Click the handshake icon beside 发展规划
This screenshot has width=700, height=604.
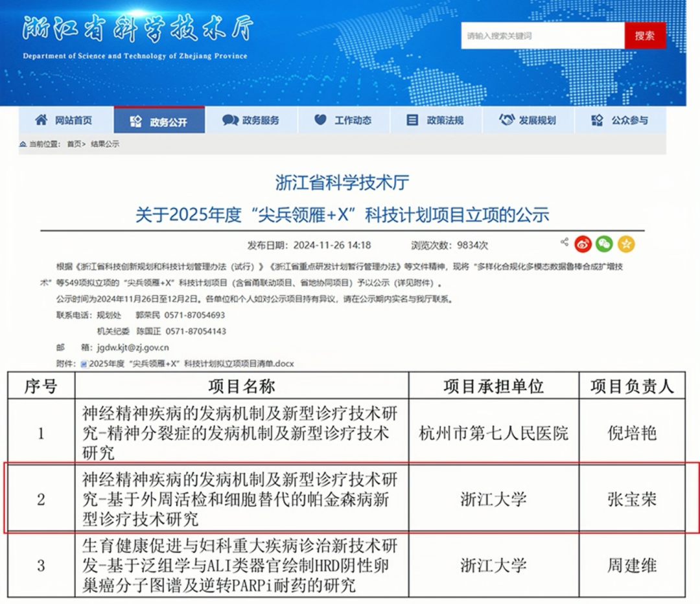coord(507,119)
